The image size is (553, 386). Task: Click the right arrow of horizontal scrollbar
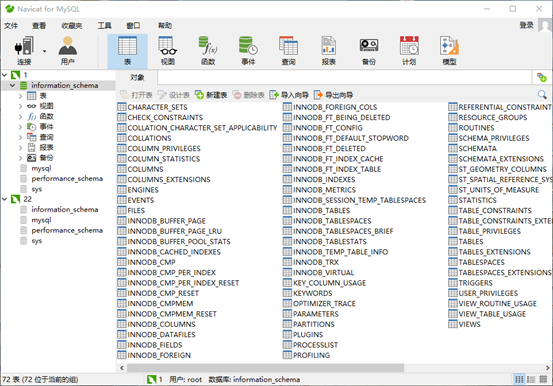coord(548,368)
